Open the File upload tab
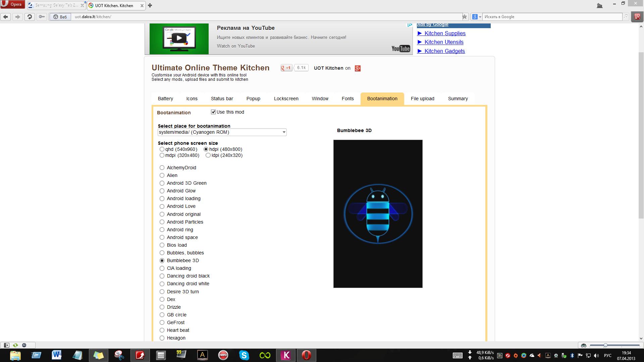This screenshot has width=644, height=362. coord(422,99)
